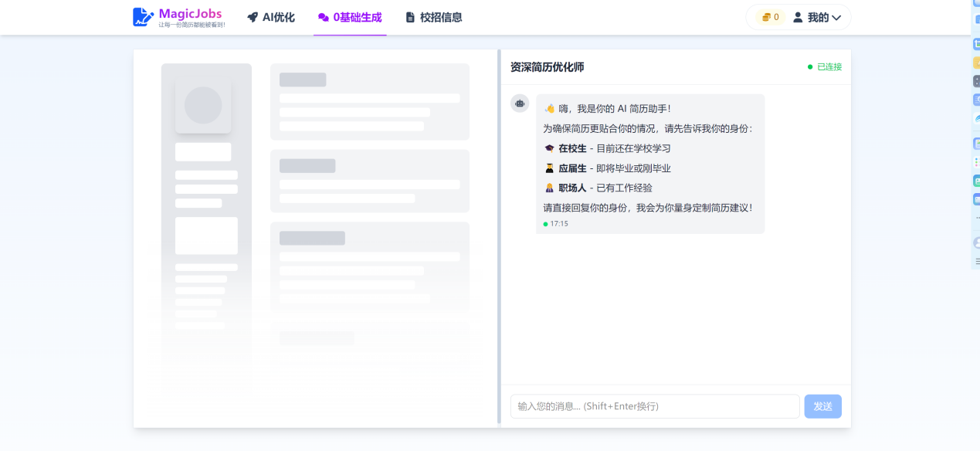980x451 pixels.
Task: Click the user silhouette icon beside 我的
Action: coord(798,17)
